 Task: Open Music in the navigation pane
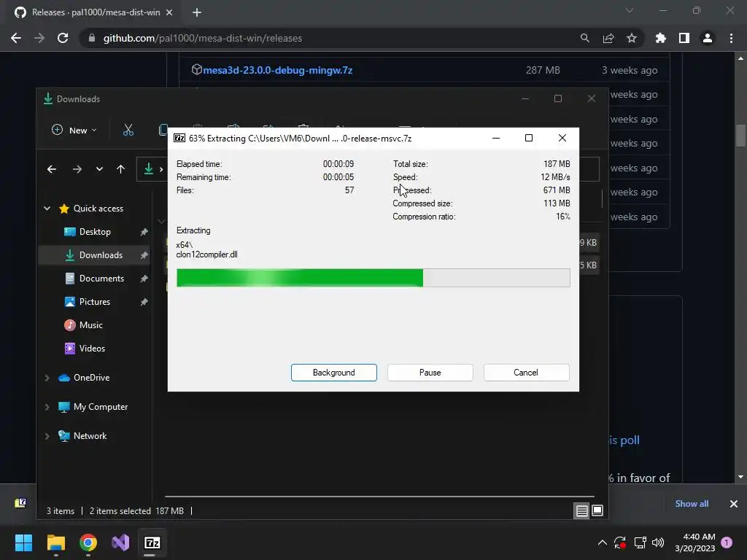click(x=90, y=324)
